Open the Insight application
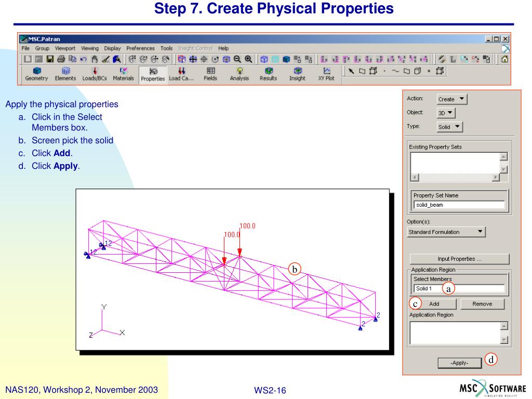This screenshot has width=532, height=399. point(298,74)
